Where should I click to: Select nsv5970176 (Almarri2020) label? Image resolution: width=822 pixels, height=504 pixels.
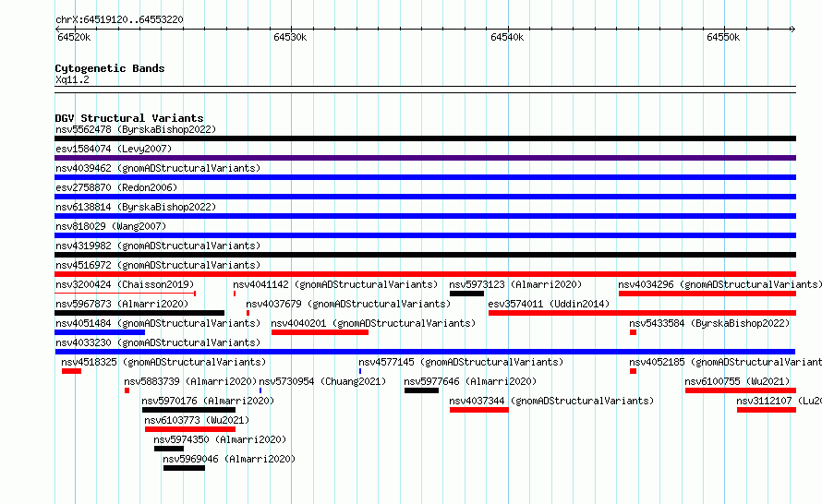[208, 401]
